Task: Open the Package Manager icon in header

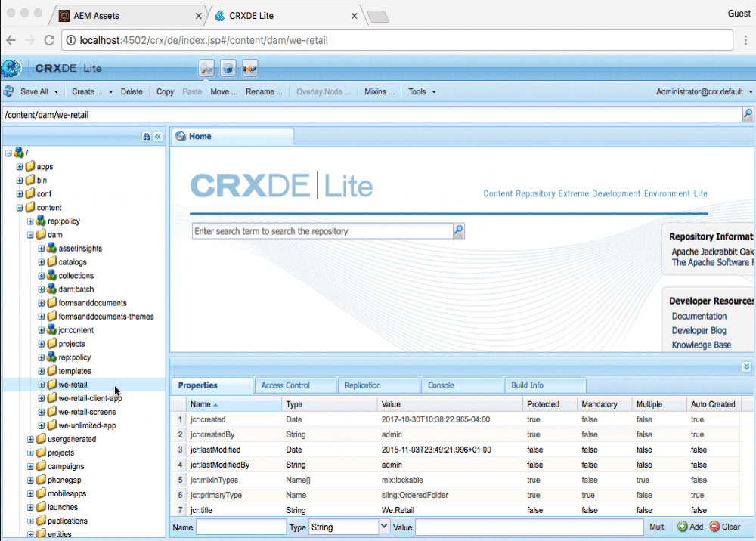Action: click(x=228, y=69)
